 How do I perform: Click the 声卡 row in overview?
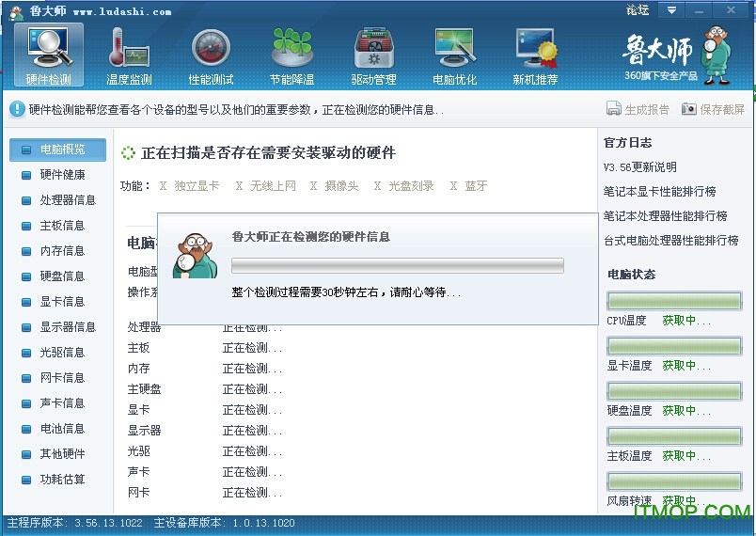click(205, 472)
